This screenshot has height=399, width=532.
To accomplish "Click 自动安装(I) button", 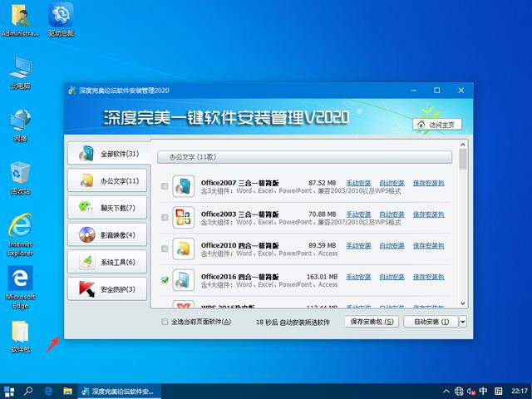I will (431, 322).
